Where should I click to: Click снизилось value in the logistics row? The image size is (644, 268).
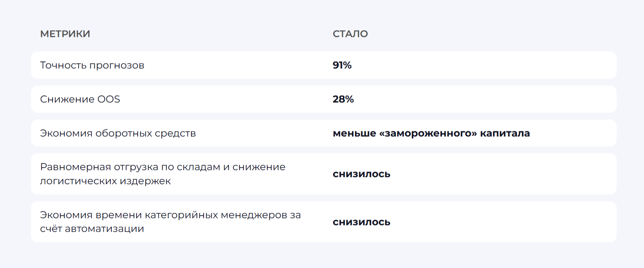(x=361, y=174)
